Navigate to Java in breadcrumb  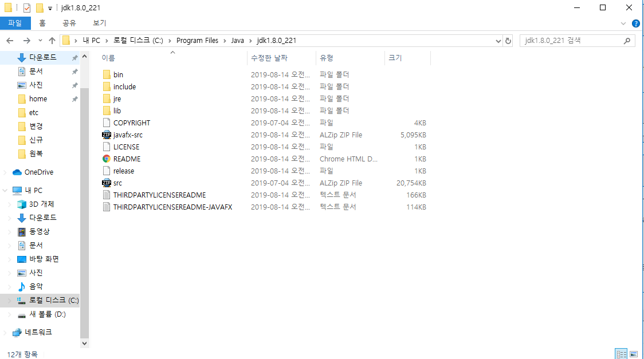[x=237, y=41]
